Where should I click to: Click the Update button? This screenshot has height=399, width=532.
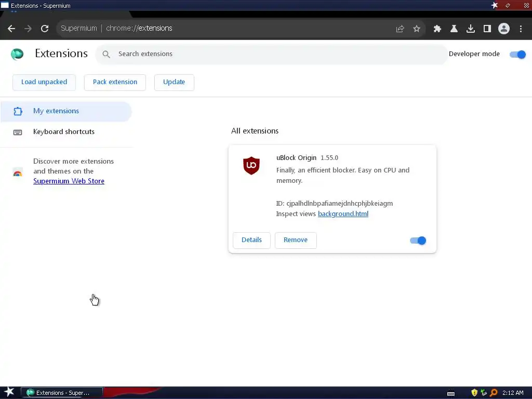[174, 82]
